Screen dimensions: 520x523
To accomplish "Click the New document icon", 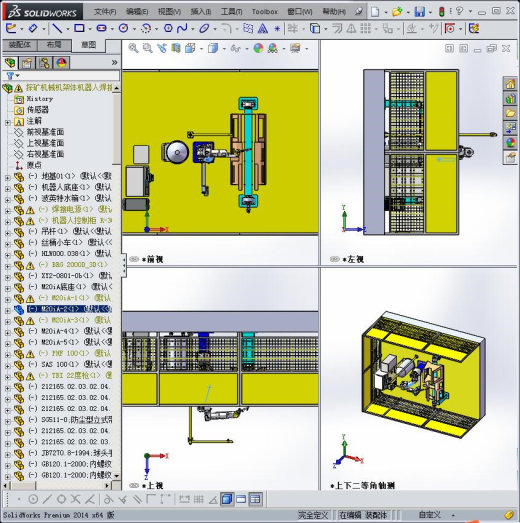I will [x=375, y=12].
